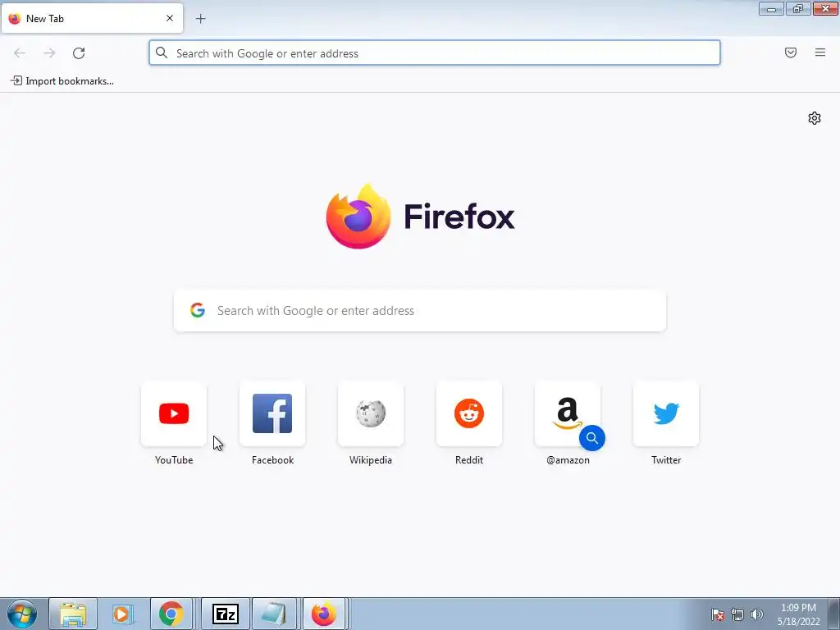Open a new tab with plus button
The image size is (840, 630).
200,19
